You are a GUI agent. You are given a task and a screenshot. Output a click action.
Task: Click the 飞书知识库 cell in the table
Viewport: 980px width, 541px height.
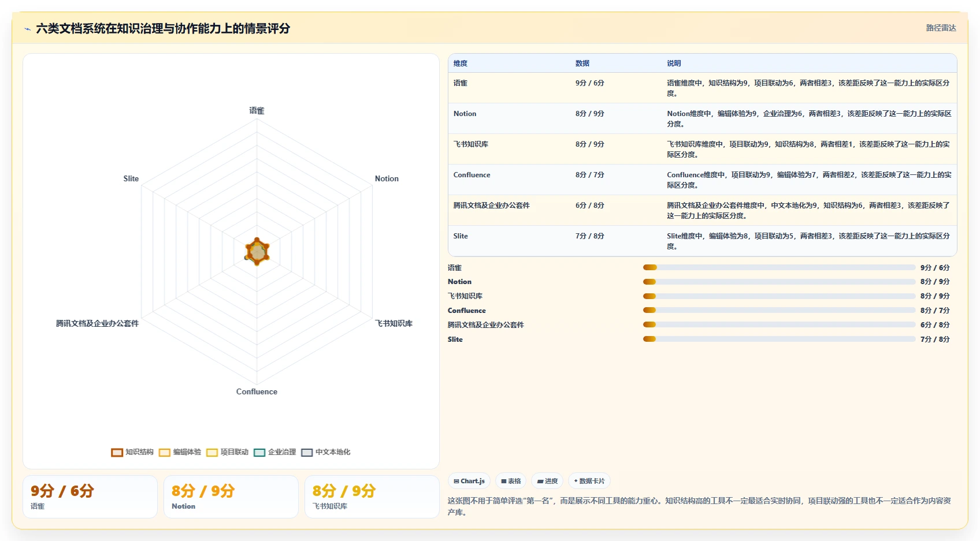click(x=471, y=144)
